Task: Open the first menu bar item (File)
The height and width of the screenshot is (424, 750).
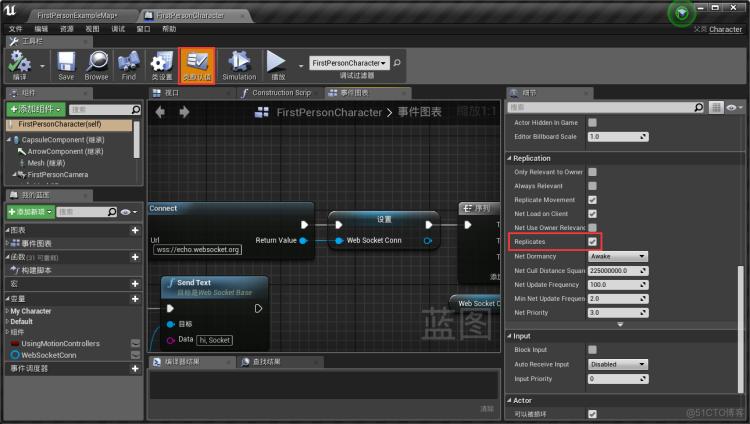Action: [15, 29]
